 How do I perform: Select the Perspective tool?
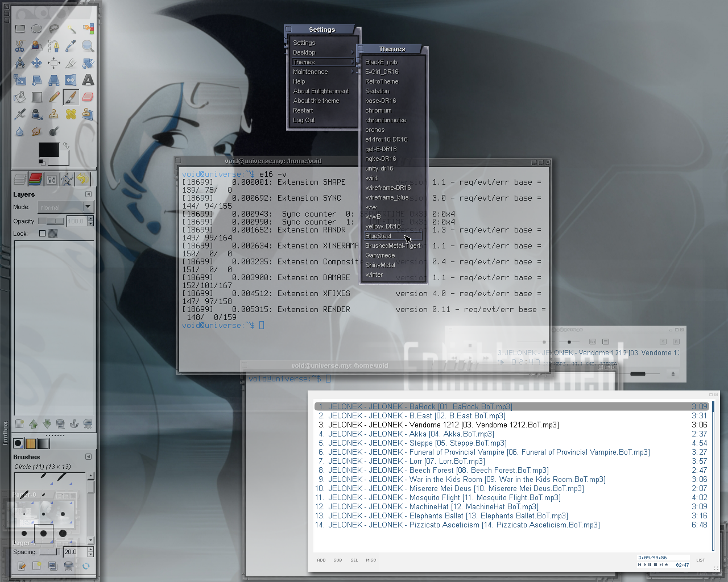click(54, 80)
